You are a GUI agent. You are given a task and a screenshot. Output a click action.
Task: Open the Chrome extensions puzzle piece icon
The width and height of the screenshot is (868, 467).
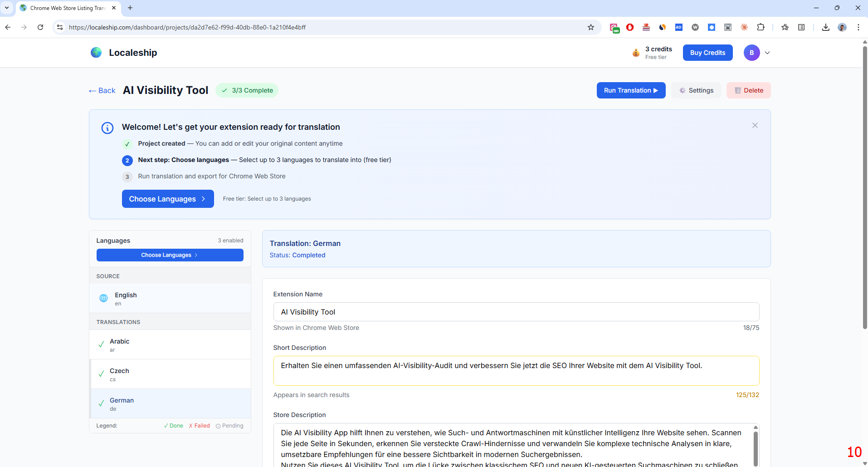coord(761,27)
